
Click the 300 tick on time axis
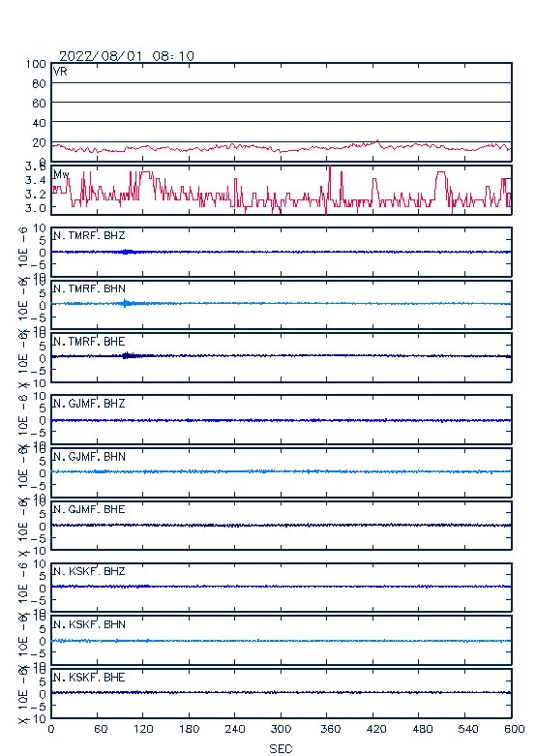pyautogui.click(x=281, y=729)
